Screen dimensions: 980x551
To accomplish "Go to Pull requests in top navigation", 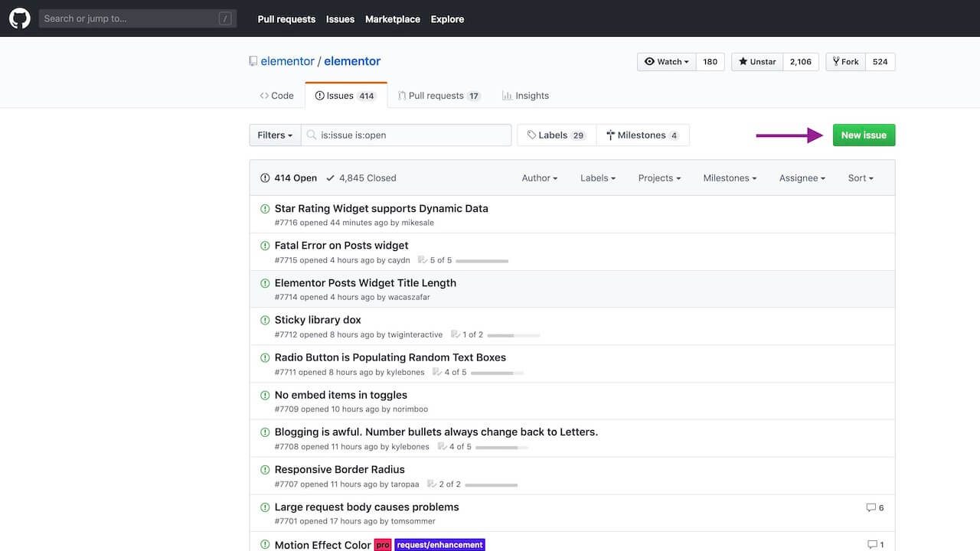I will pyautogui.click(x=286, y=19).
